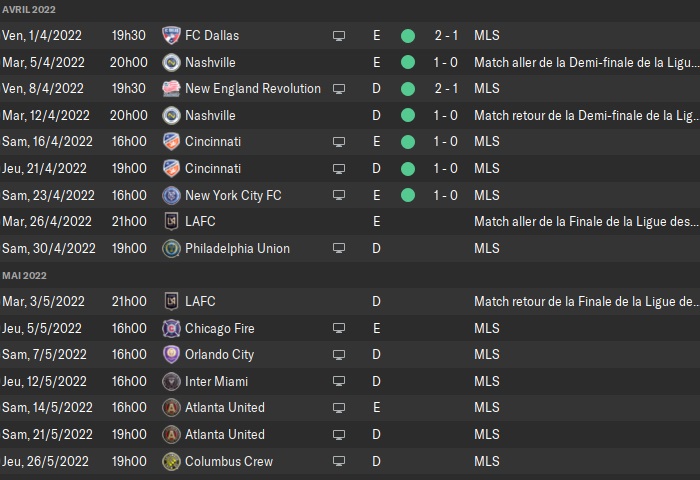Click TV icon on 14/5 Atlanta United row
This screenshot has height=480, width=700.
click(339, 408)
